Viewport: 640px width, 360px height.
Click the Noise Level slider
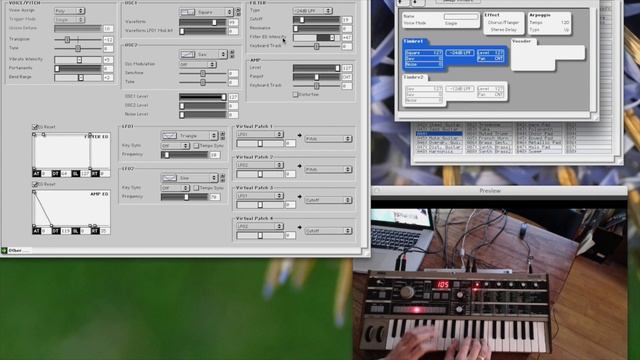(202, 115)
